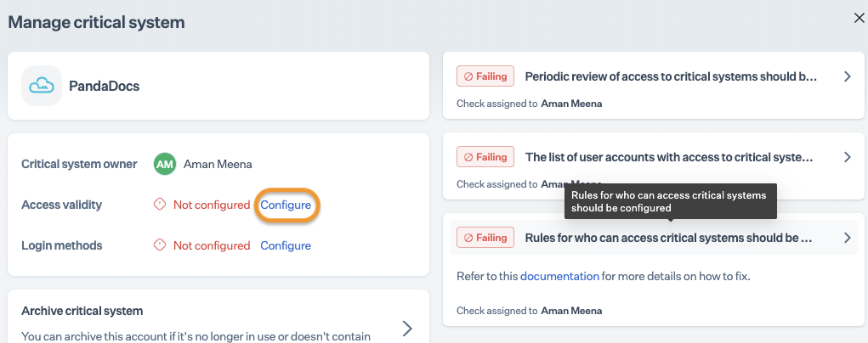
Task: Open the access rules check chevron
Action: (847, 238)
